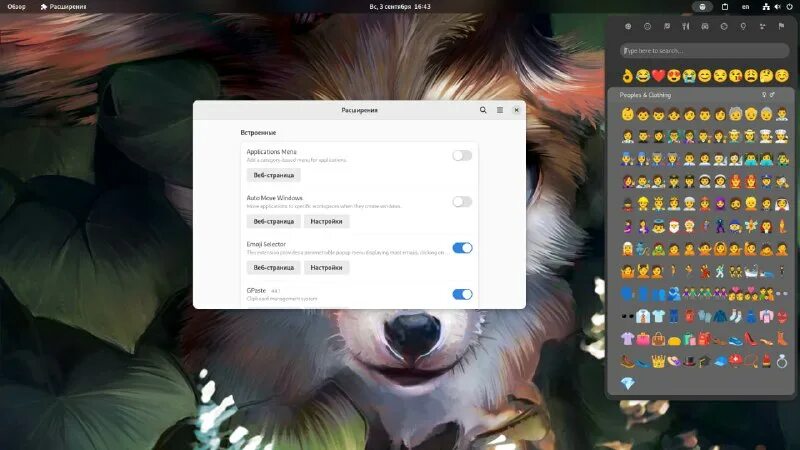This screenshot has height=450, width=800.
Task: Disable the Emoji Selector extension switch
Action: pos(462,248)
